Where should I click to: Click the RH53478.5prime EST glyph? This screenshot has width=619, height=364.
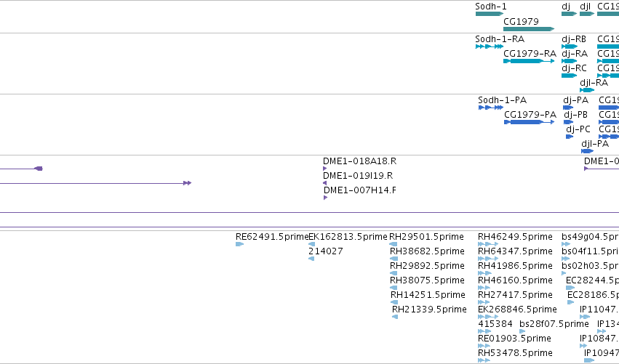tap(484, 361)
